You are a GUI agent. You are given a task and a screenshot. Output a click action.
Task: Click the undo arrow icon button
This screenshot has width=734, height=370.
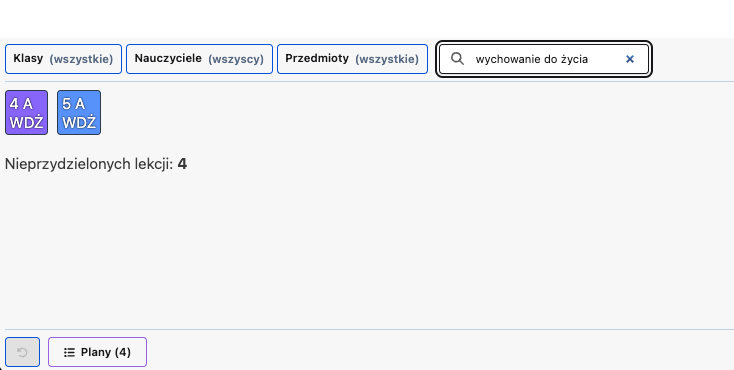click(x=22, y=352)
